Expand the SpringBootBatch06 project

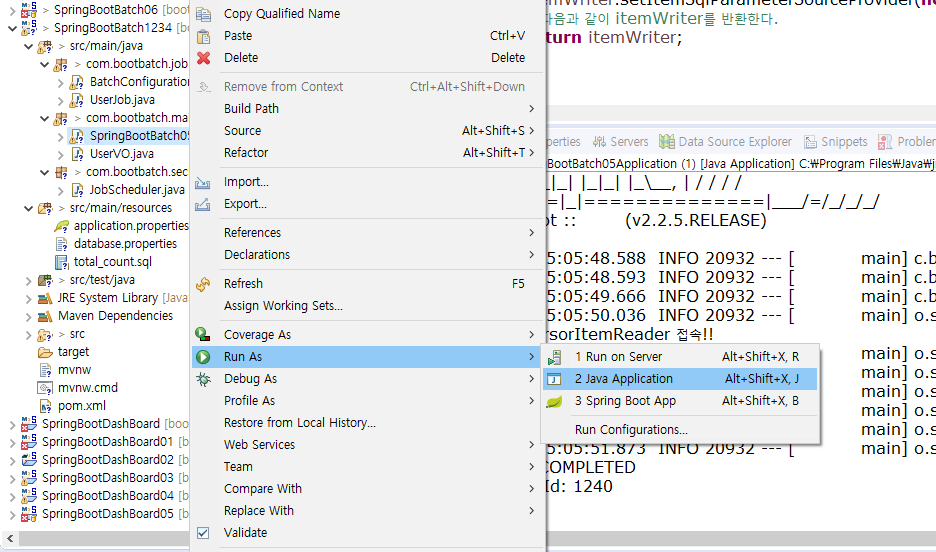coord(12,10)
